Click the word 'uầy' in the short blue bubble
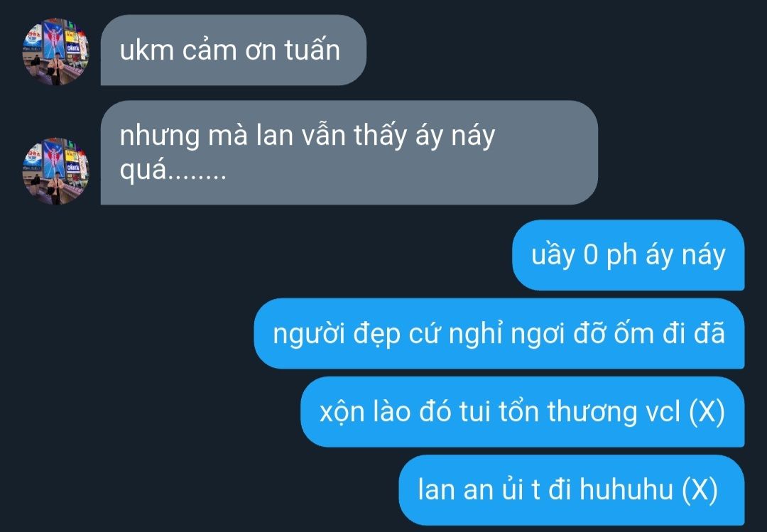This screenshot has height=532, width=767. pos(553,256)
